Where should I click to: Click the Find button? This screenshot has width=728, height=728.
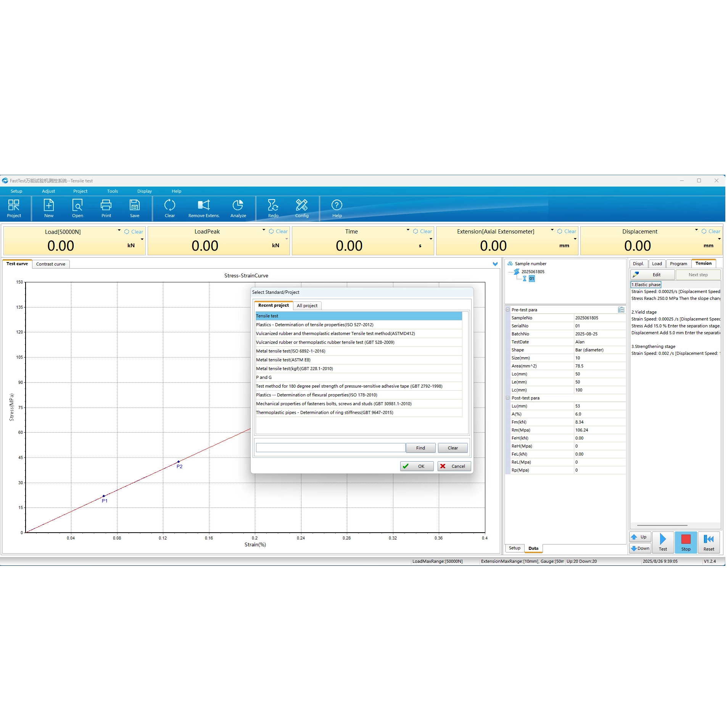click(x=420, y=448)
